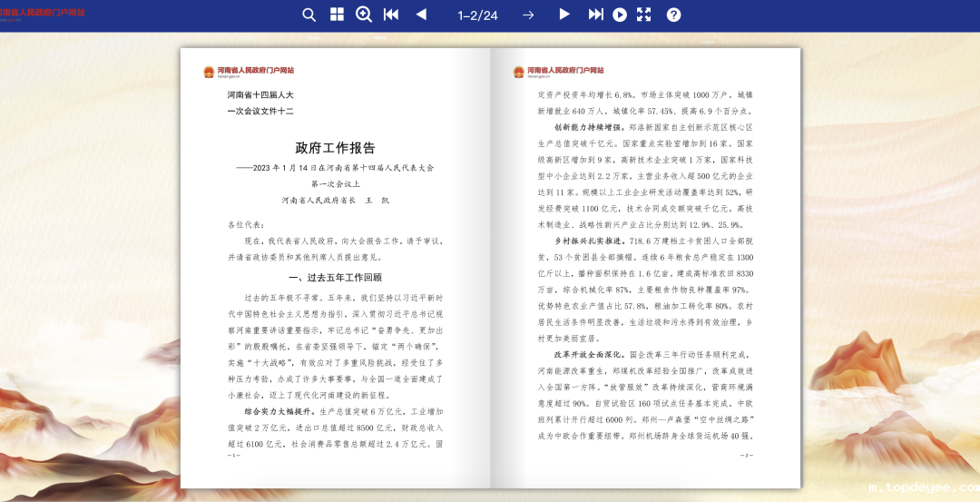The width and height of the screenshot is (980, 502).
Task: Jump to the first page
Action: [391, 15]
